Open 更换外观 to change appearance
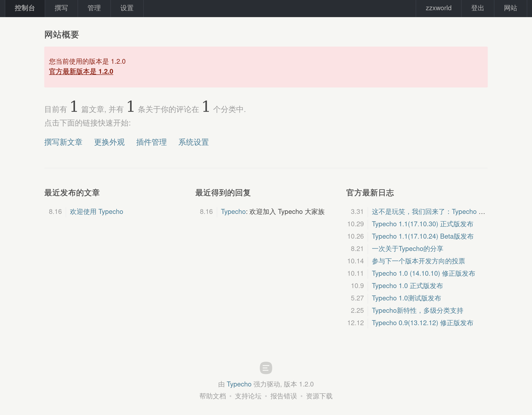532x415 pixels. (x=110, y=142)
